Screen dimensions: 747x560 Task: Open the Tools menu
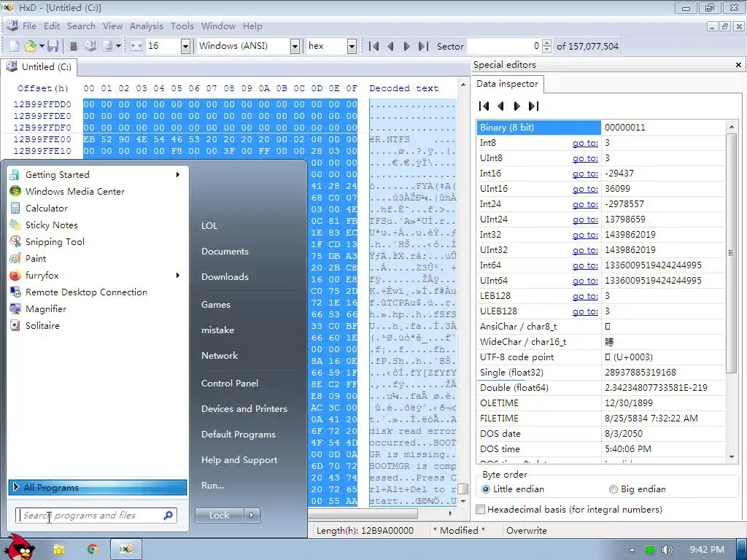tap(182, 26)
